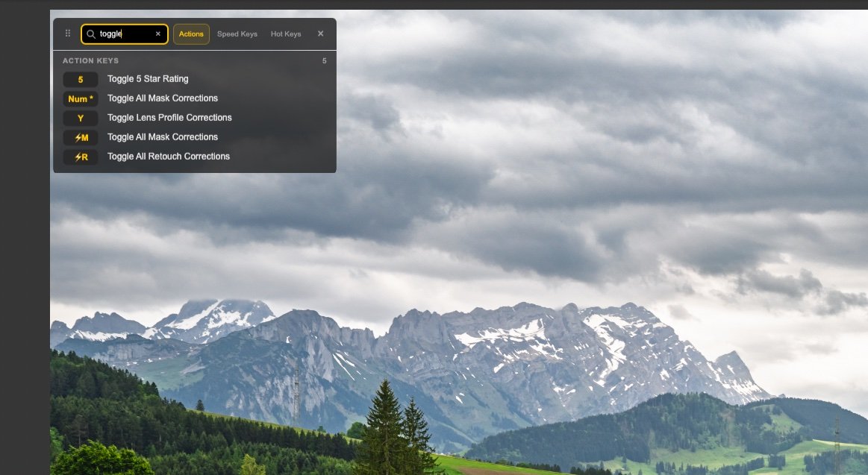Click the search field containing 'toggle'
This screenshot has height=475, width=868.
[x=125, y=34]
